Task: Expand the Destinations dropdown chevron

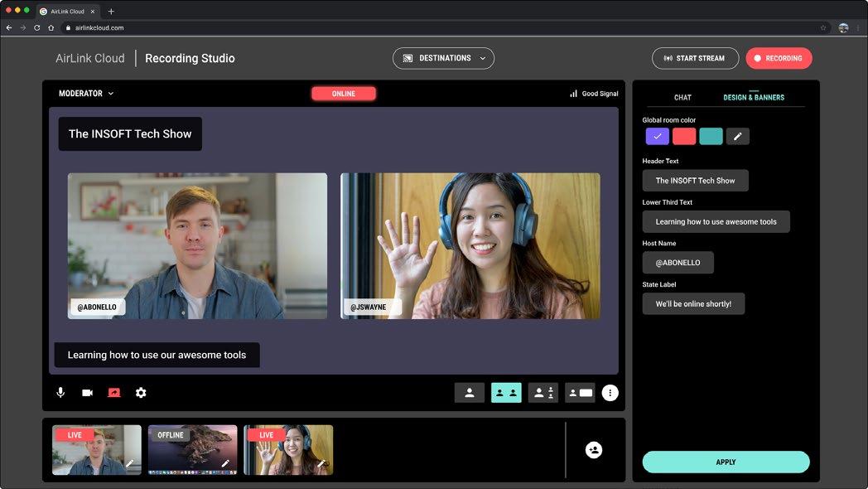Action: (483, 58)
